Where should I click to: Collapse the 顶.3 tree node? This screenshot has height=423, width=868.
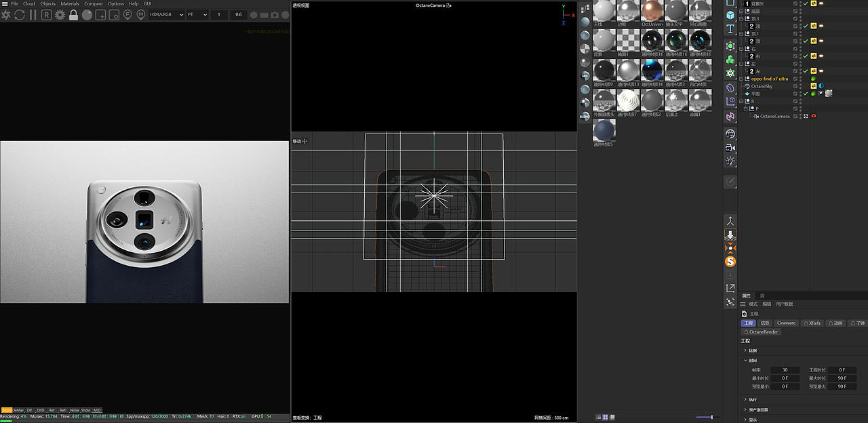pos(741,19)
